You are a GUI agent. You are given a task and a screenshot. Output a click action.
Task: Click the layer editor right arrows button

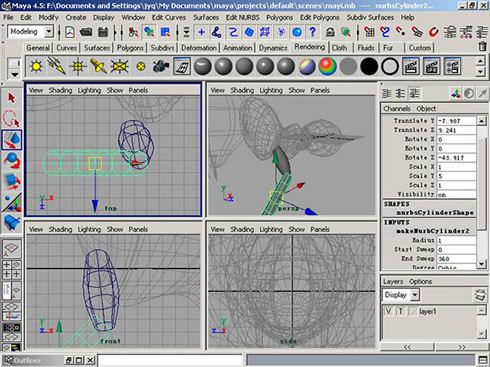click(461, 347)
